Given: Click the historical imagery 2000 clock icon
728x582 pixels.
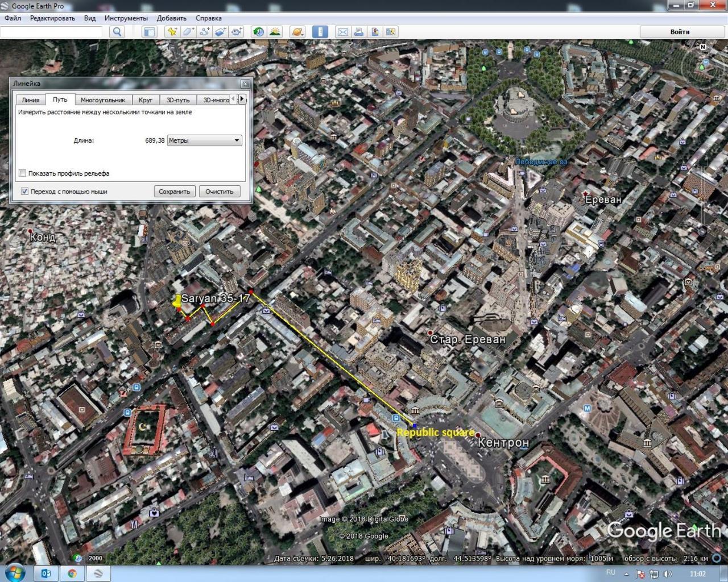Looking at the screenshot, I should pos(78,558).
